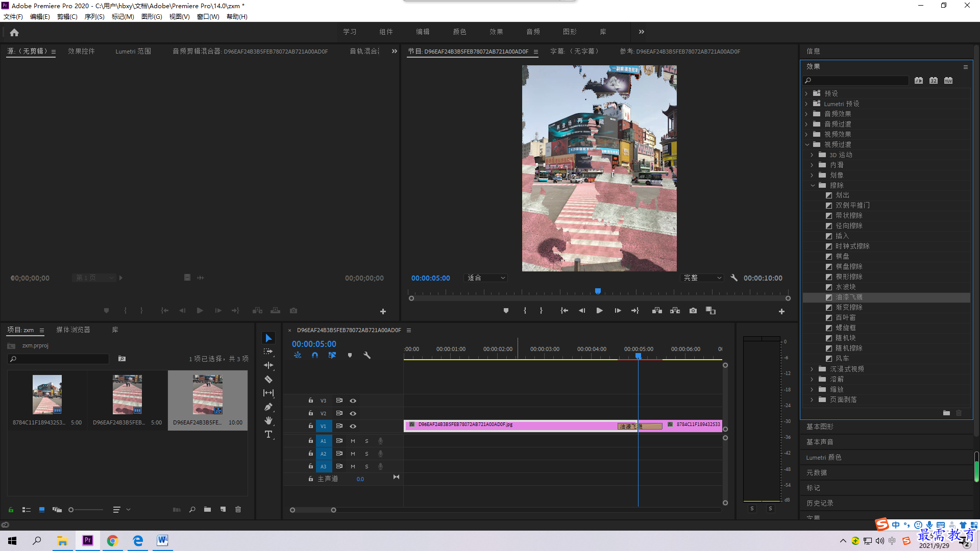Click the Home icon

(x=14, y=32)
